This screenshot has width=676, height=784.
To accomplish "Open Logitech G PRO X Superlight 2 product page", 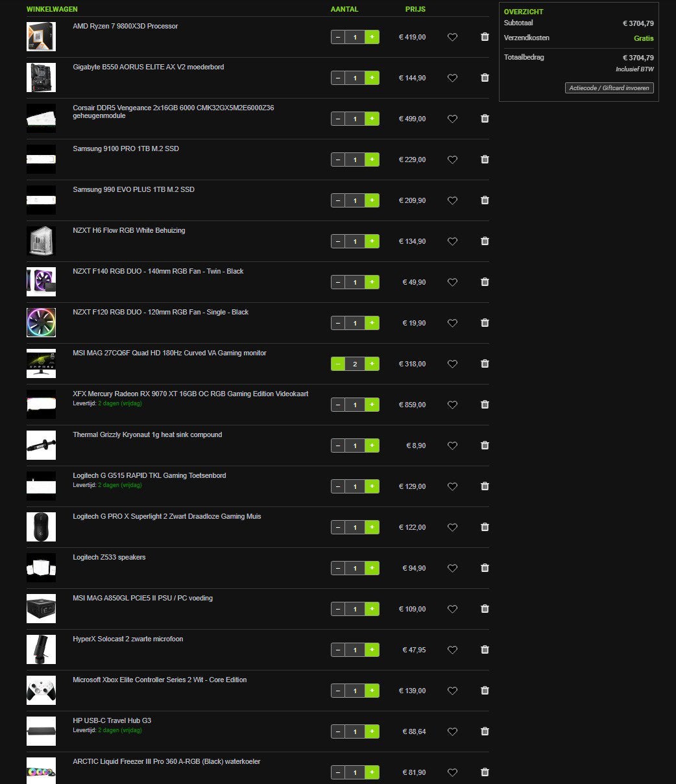I will coord(167,517).
